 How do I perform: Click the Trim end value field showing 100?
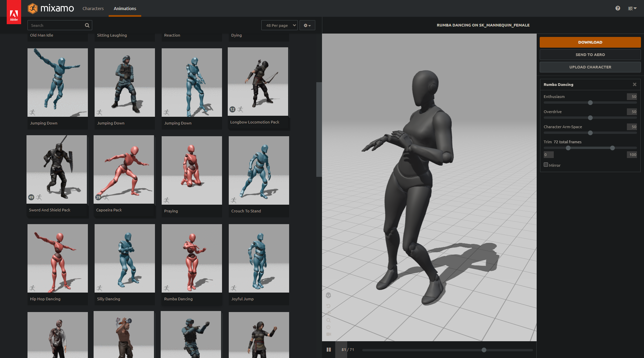(x=632, y=155)
